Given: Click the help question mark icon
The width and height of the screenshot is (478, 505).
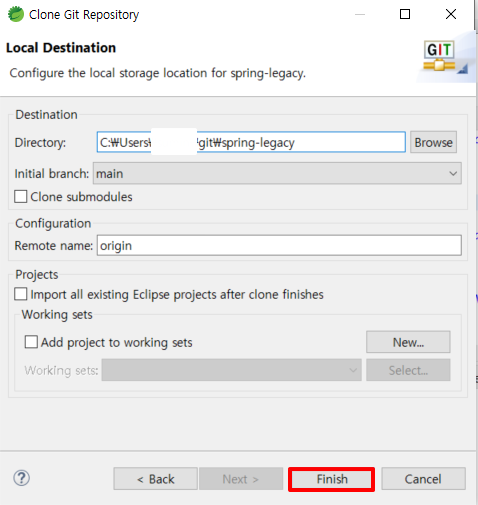Looking at the screenshot, I should click(22, 478).
